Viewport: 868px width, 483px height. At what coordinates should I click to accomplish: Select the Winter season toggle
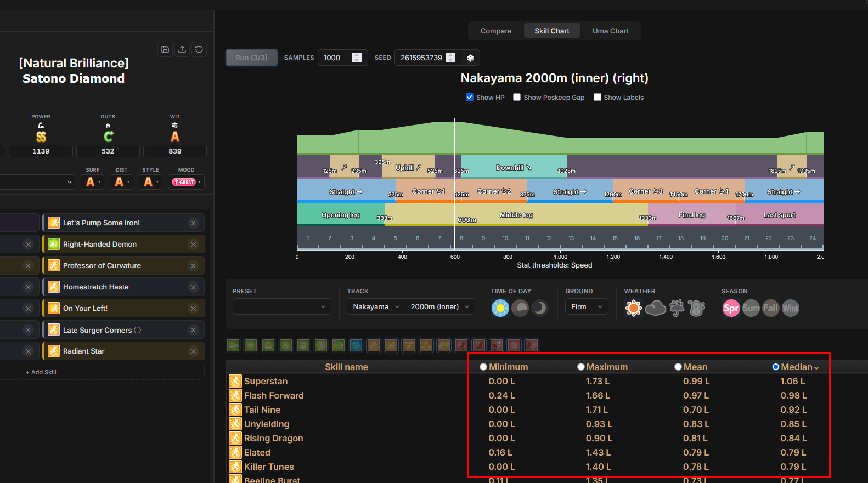coord(791,308)
